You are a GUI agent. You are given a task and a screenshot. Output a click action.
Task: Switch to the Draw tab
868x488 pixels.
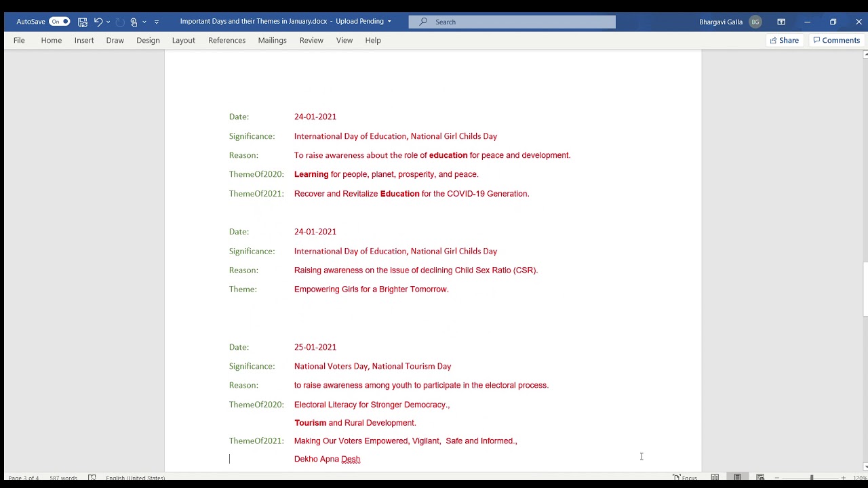[115, 40]
